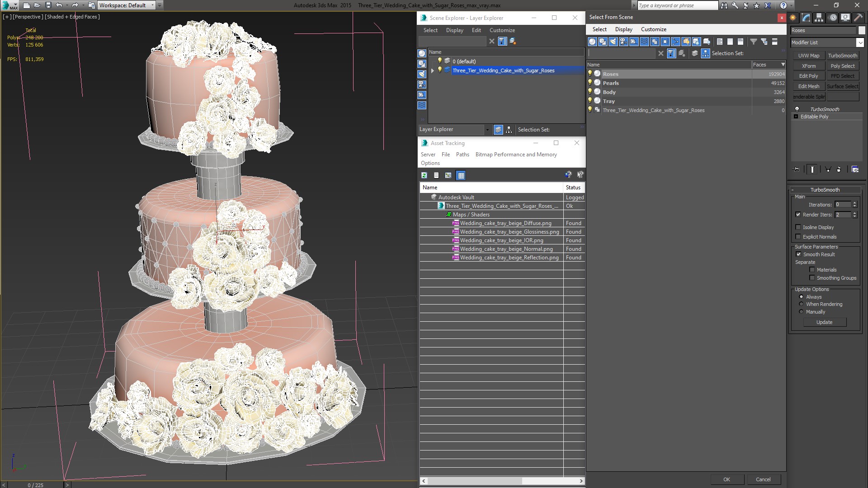
Task: Click the Cancel button
Action: pos(763,479)
